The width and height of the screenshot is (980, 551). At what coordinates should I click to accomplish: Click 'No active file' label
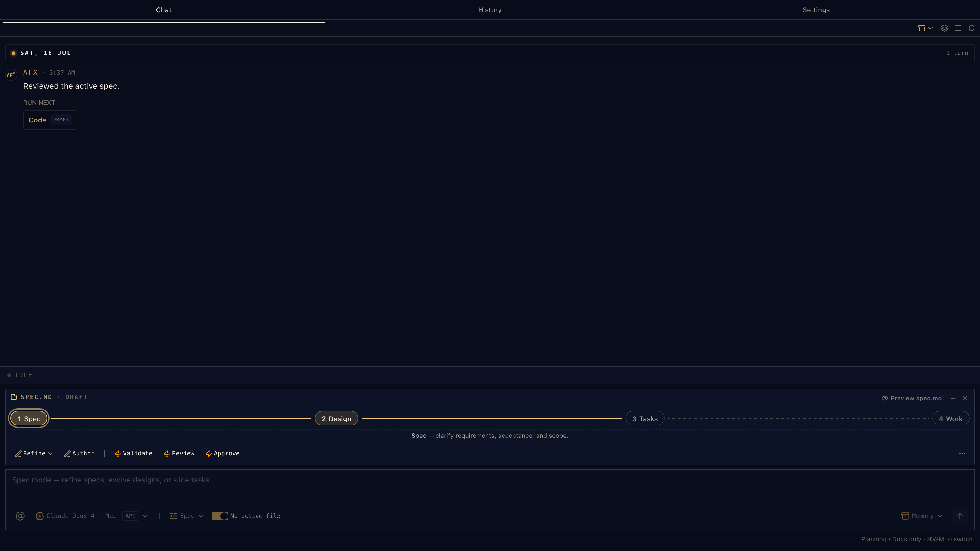coord(255,516)
